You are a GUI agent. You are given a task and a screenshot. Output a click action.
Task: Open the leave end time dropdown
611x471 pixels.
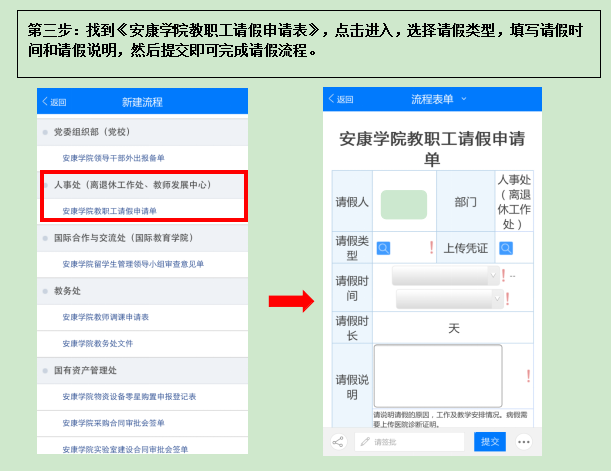[x=448, y=298]
